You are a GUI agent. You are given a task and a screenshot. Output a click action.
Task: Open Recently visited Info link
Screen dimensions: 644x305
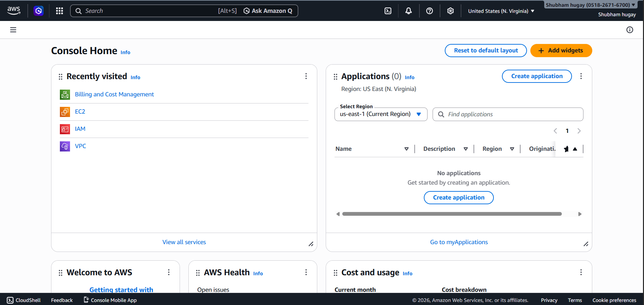[135, 77]
